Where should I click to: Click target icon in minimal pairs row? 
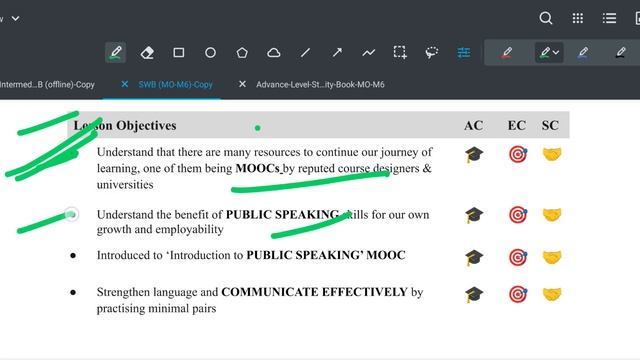point(518,294)
